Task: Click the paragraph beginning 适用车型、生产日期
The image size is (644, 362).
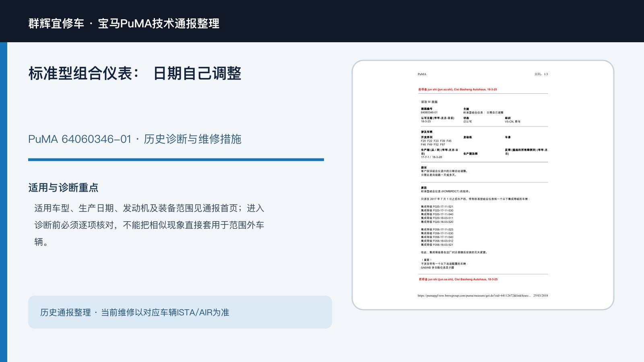Action: pyautogui.click(x=149, y=225)
